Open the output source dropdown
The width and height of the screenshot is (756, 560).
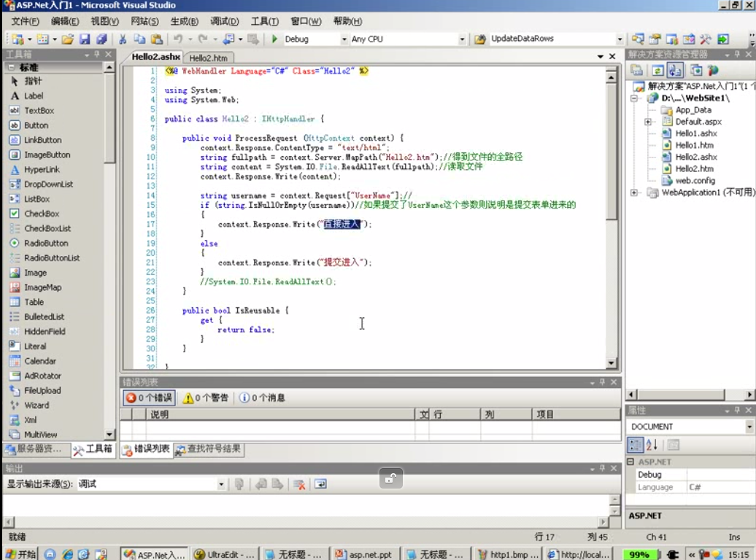[x=221, y=484]
